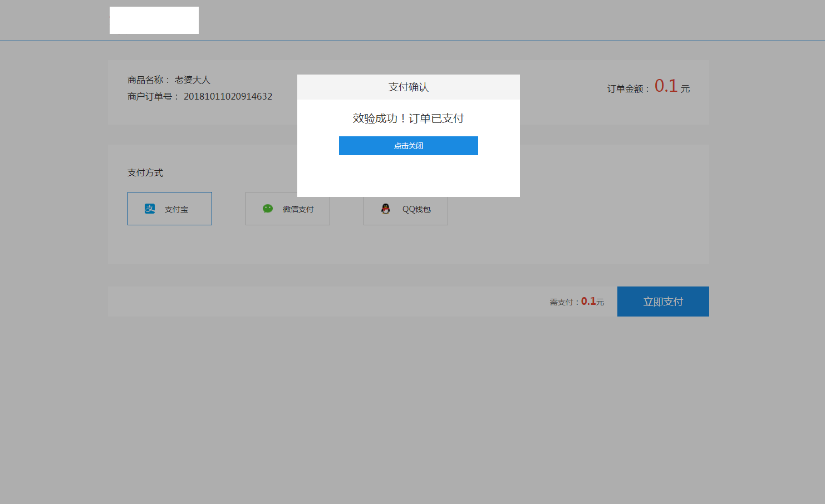This screenshot has width=825, height=504.
Task: Click the top navigation bar area
Action: pos(412,20)
